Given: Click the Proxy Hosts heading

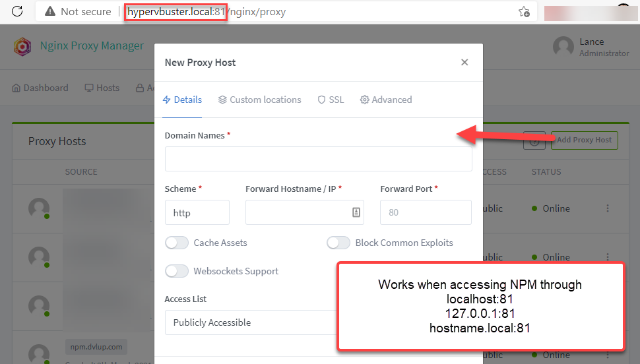Looking at the screenshot, I should [57, 141].
